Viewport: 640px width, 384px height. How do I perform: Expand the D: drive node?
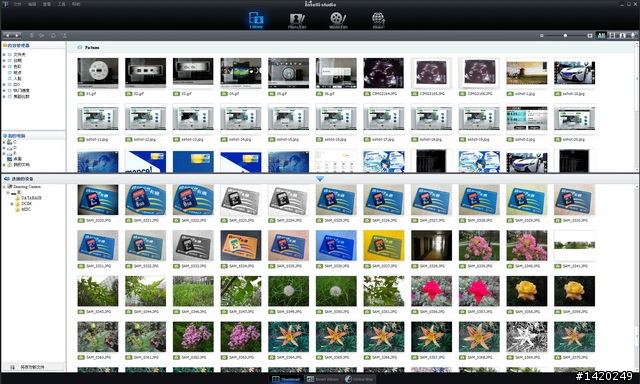(4, 148)
